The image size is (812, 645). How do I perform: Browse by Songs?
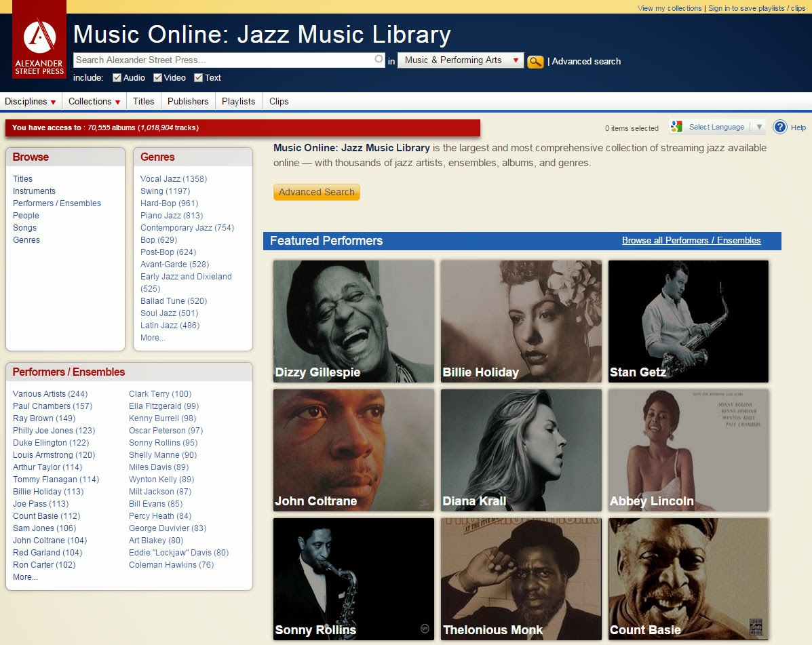click(x=25, y=228)
